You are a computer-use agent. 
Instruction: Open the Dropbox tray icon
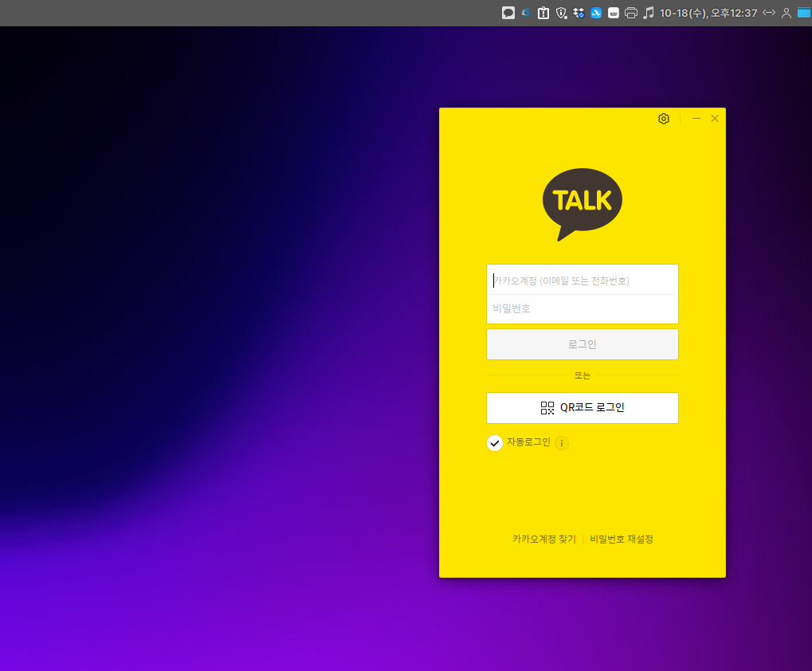pyautogui.click(x=579, y=13)
